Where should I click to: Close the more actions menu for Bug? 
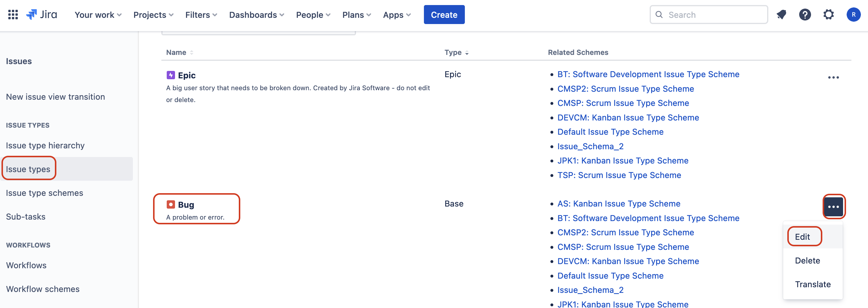point(833,207)
